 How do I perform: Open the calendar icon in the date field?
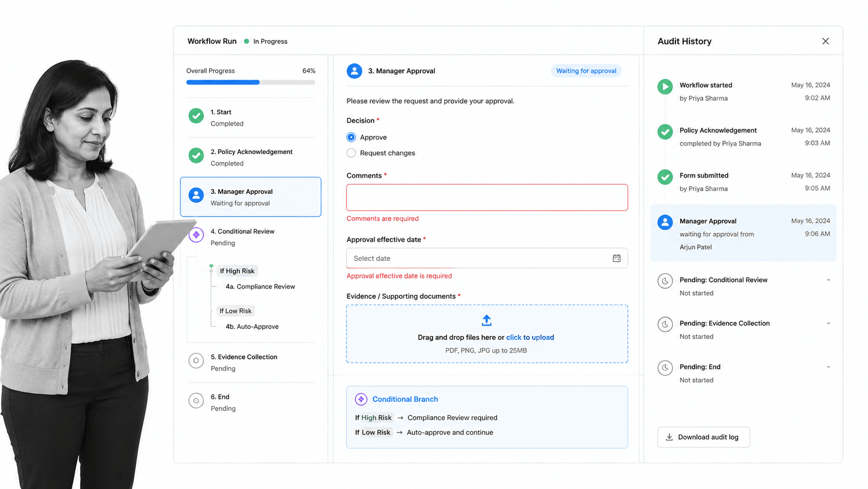pos(616,258)
